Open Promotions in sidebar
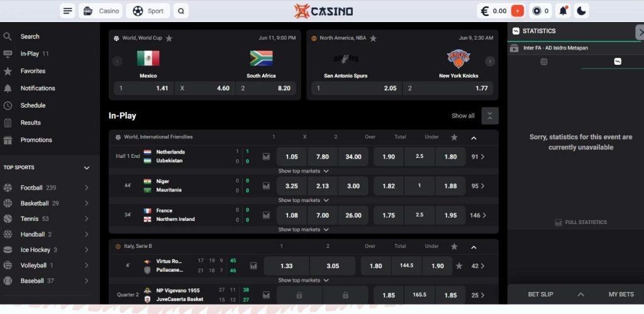Viewport: 644px width, 314px height. tap(36, 140)
